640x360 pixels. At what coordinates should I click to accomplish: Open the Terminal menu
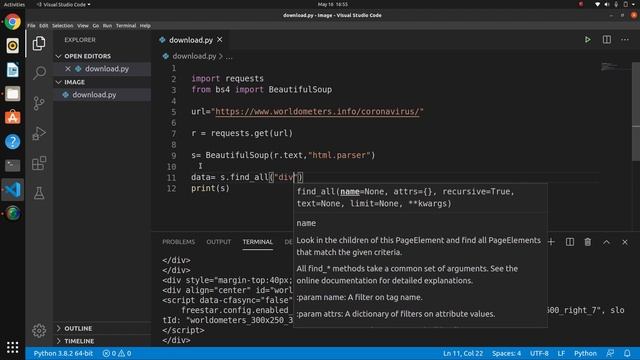126,25
